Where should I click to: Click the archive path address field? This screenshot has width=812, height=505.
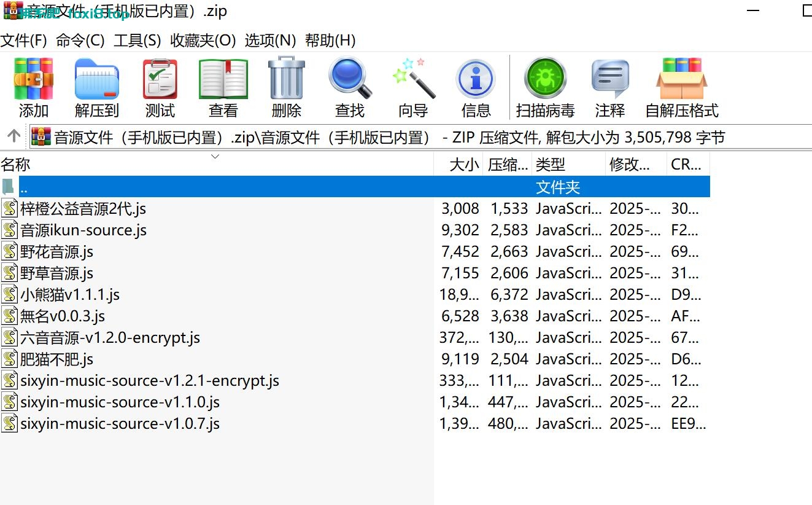coord(430,137)
